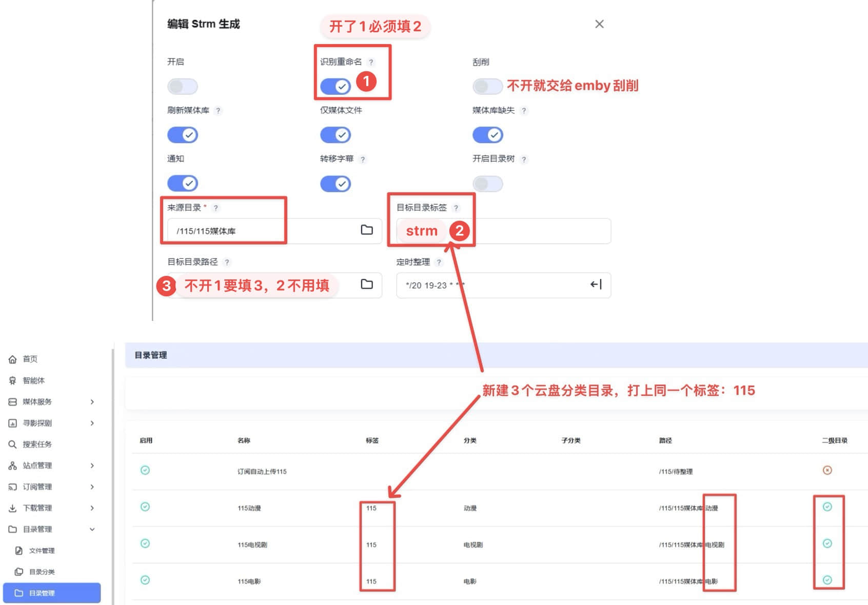The height and width of the screenshot is (605, 868).
Task: Expand the 媒体服务 sidebar menu
Action: tap(51, 402)
